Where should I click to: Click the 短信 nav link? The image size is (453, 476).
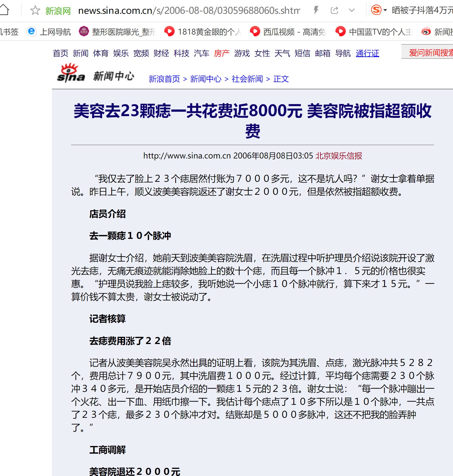pos(303,53)
